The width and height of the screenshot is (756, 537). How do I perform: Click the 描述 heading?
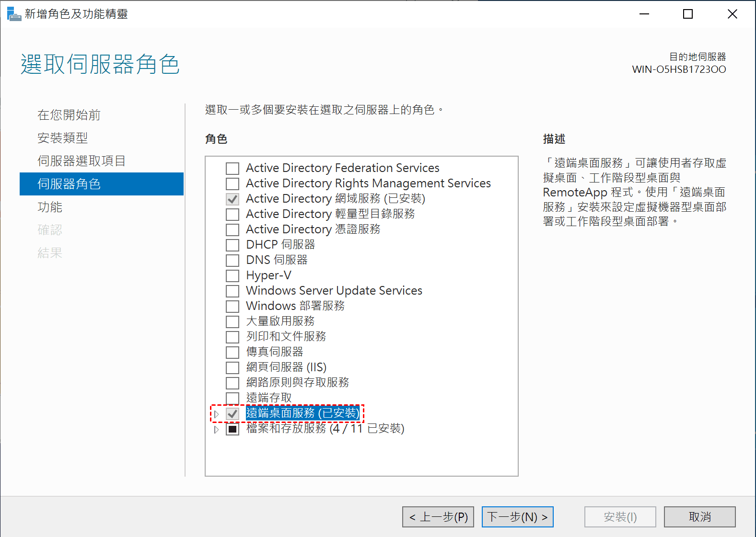554,139
